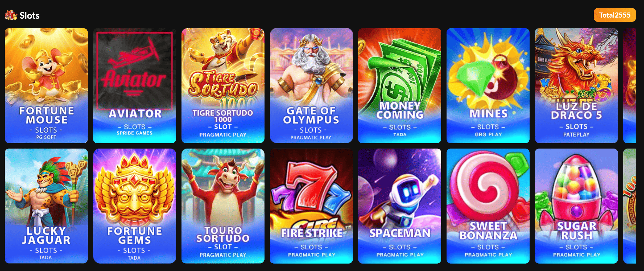
Task: Click the Money Coming slot tile
Action: click(400, 86)
